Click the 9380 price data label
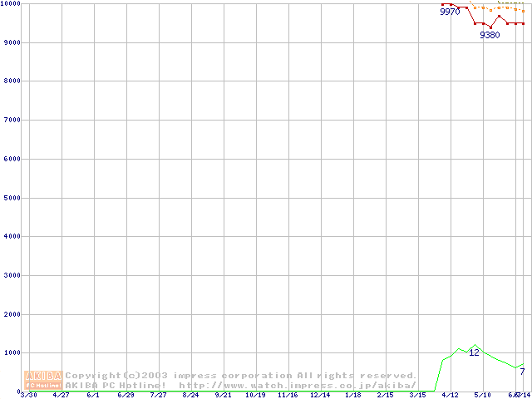The image size is (532, 399). (490, 36)
